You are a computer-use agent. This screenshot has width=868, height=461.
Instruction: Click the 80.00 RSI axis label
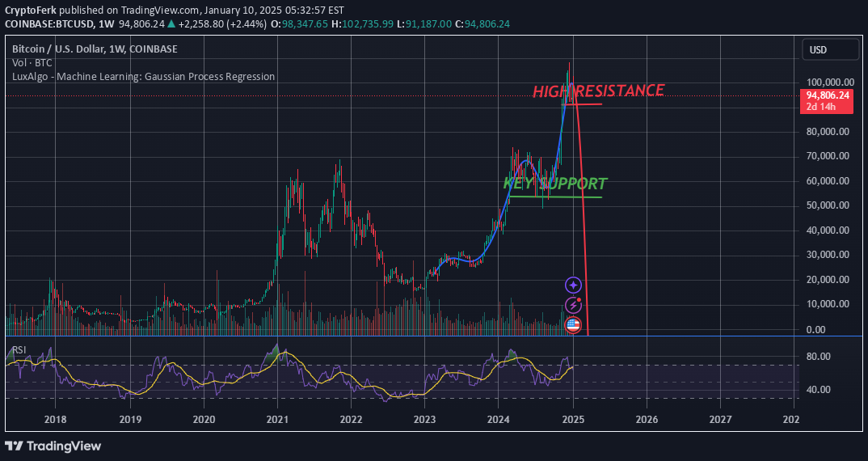coord(819,357)
